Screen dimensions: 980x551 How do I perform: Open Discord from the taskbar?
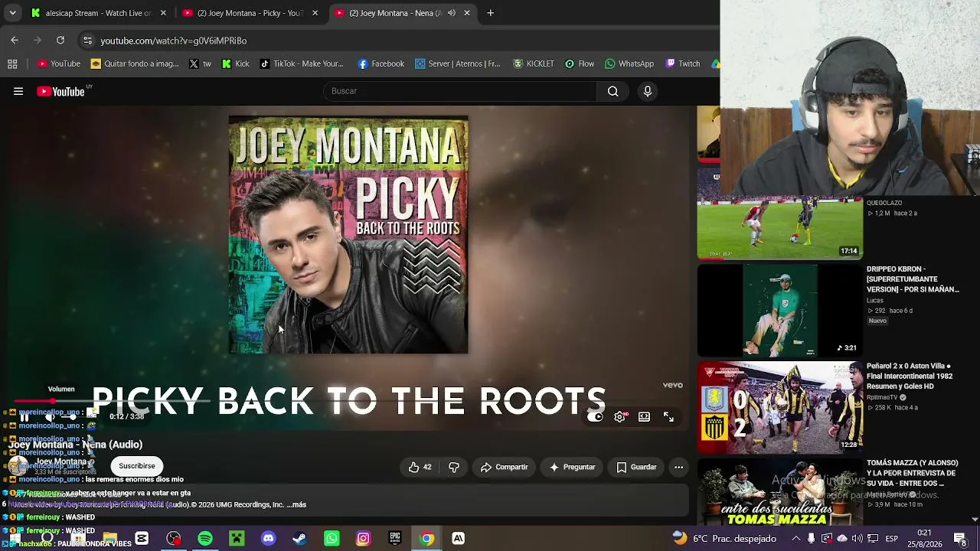268,538
